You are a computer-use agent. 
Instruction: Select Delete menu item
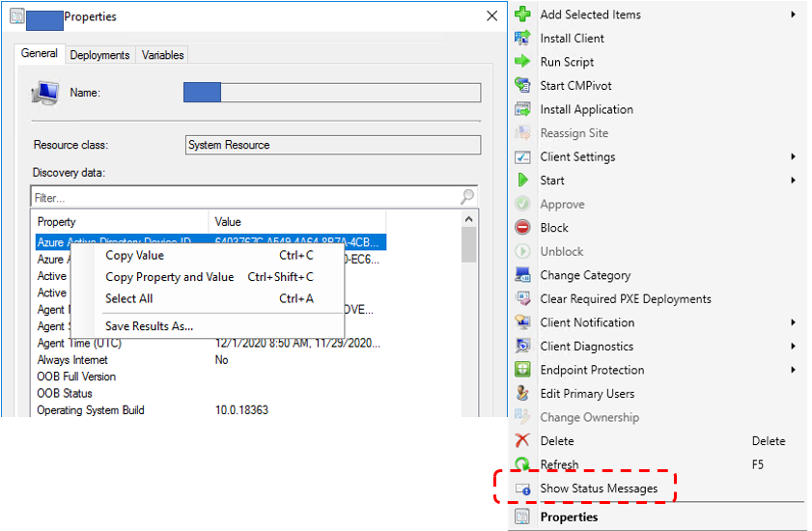coord(557,441)
